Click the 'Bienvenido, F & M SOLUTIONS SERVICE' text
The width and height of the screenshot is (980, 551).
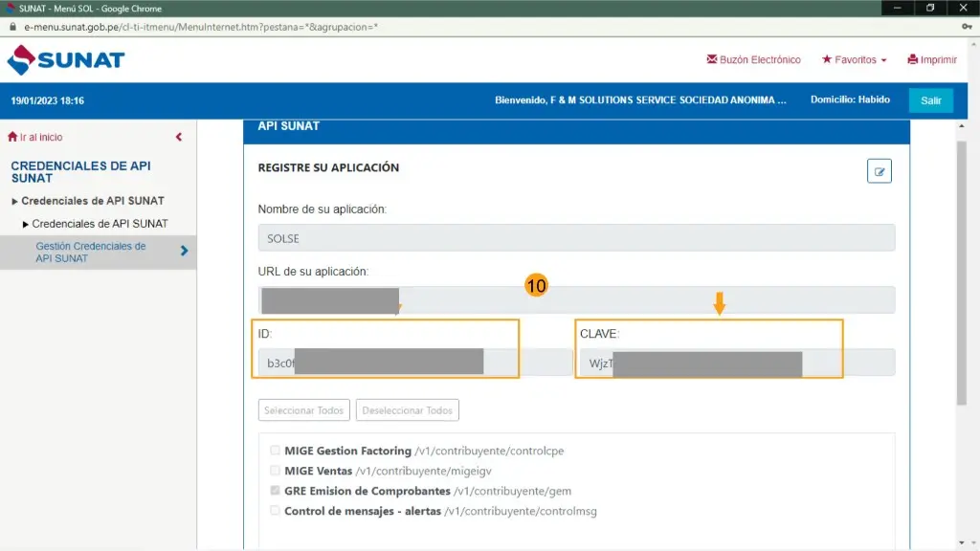click(640, 99)
